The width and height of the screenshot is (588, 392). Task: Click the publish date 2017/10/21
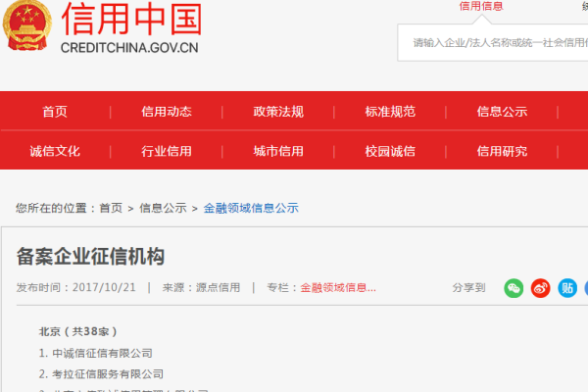click(x=104, y=287)
